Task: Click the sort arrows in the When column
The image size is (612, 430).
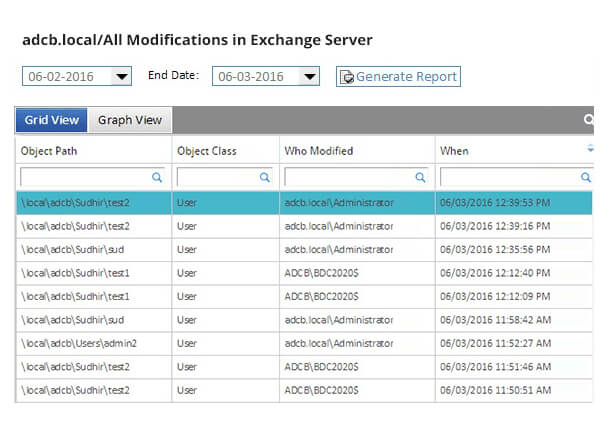Action: pyautogui.click(x=590, y=148)
